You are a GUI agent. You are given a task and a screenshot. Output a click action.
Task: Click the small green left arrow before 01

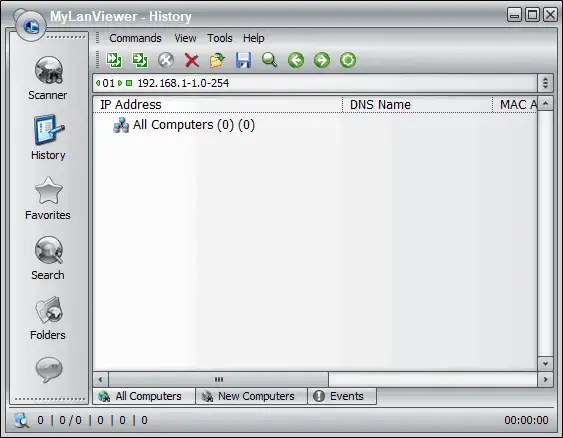pyautogui.click(x=98, y=83)
